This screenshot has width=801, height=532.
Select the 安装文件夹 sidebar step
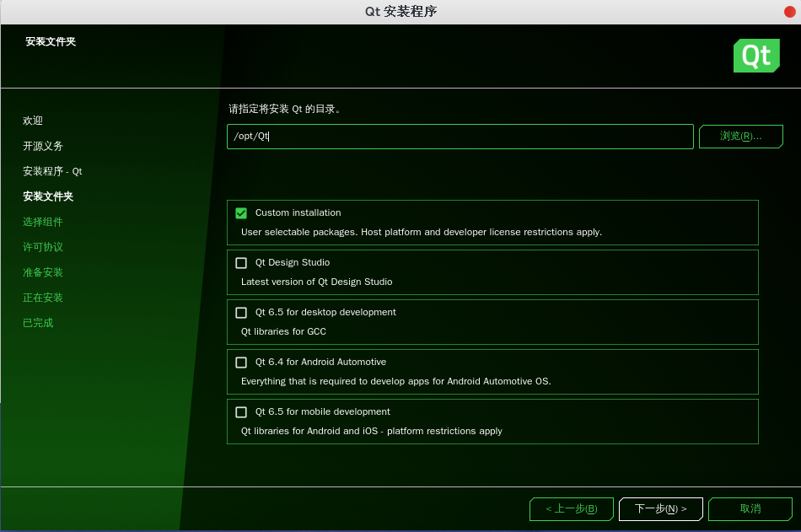pyautogui.click(x=48, y=196)
